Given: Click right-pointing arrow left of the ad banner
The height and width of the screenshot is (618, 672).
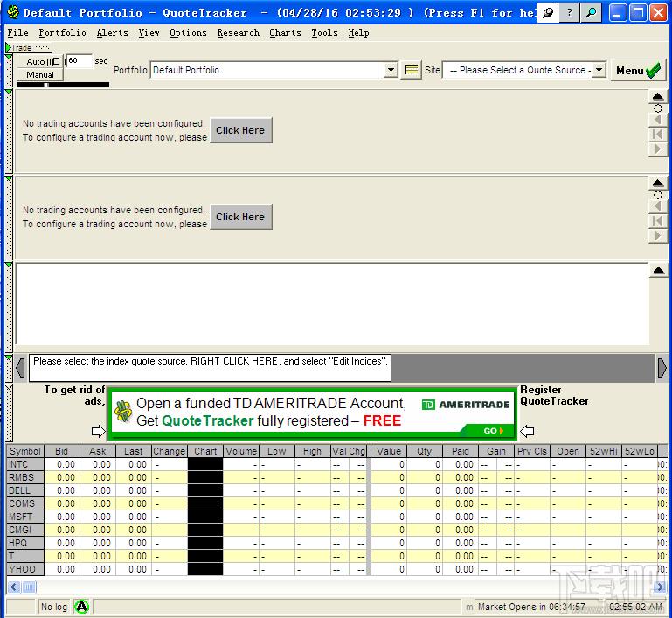Looking at the screenshot, I should pos(99,431).
